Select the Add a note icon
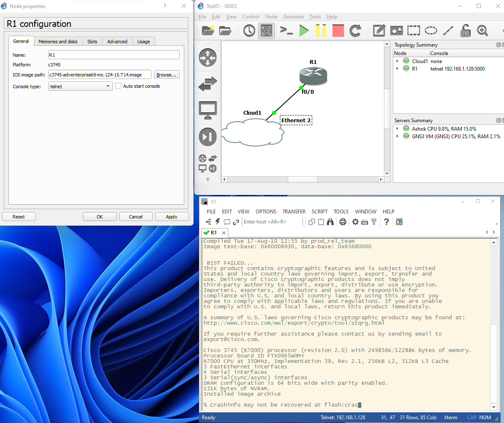 379,31
